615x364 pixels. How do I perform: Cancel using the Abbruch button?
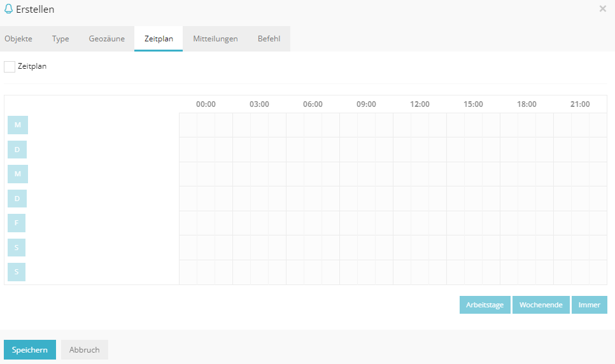[84, 350]
